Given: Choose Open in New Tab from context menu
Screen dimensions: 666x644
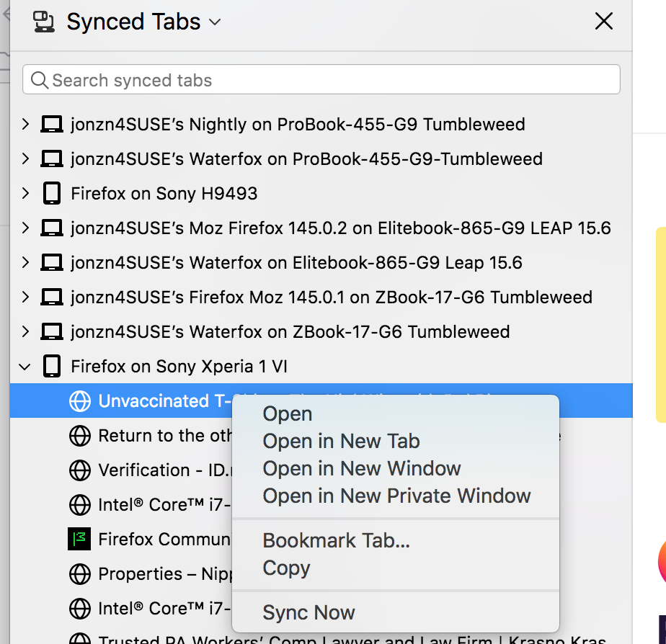Looking at the screenshot, I should (x=341, y=441).
